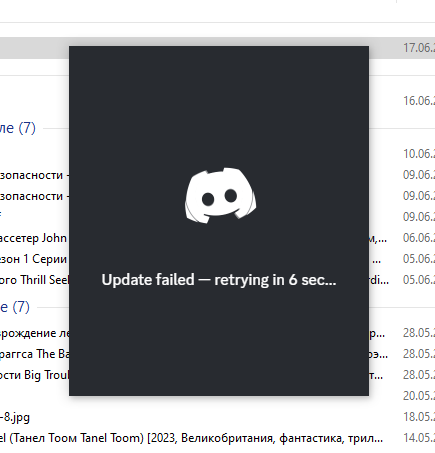The image size is (435, 453).
Task: Select the "рождение ле" file entry
Action: (34, 333)
